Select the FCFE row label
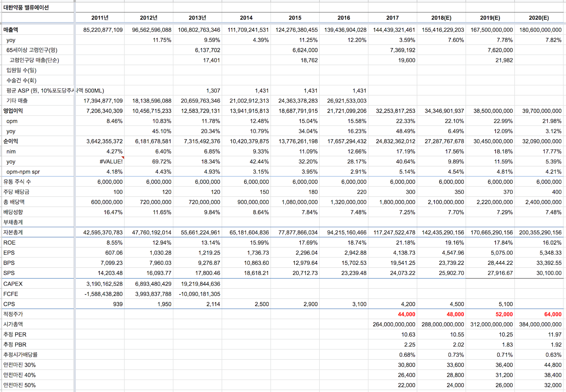The image size is (566, 392). click(x=11, y=294)
